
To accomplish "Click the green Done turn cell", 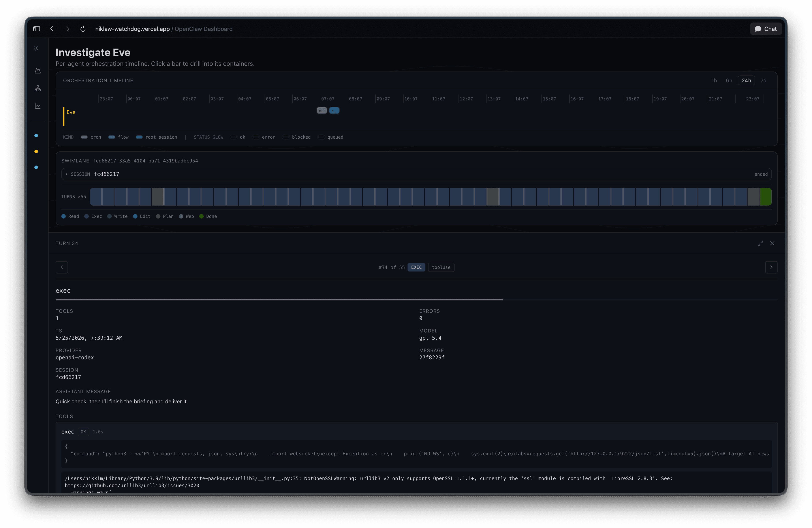I will tap(766, 197).
